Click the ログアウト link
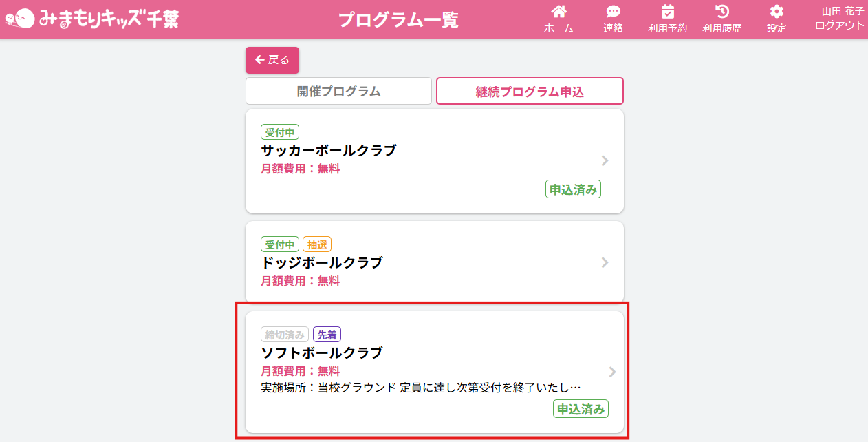Viewport: 868px width, 442px height. 839,25
